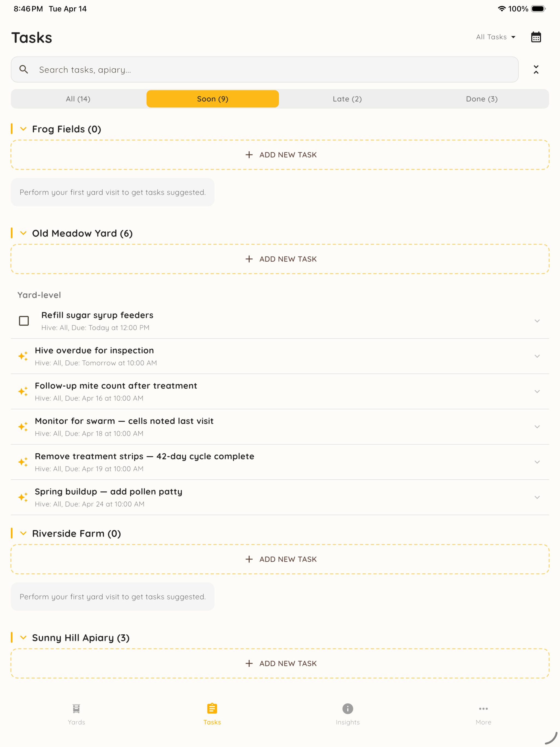560x747 pixels.
Task: Add new task to Riverside Farm
Action: point(280,559)
